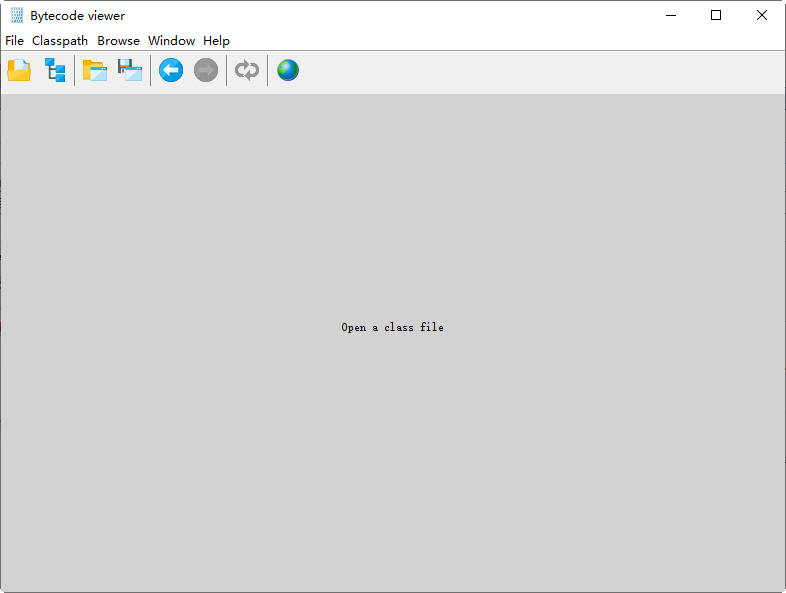Click the 'Open a class file' text
Screen dimensions: 786x593
tap(392, 327)
